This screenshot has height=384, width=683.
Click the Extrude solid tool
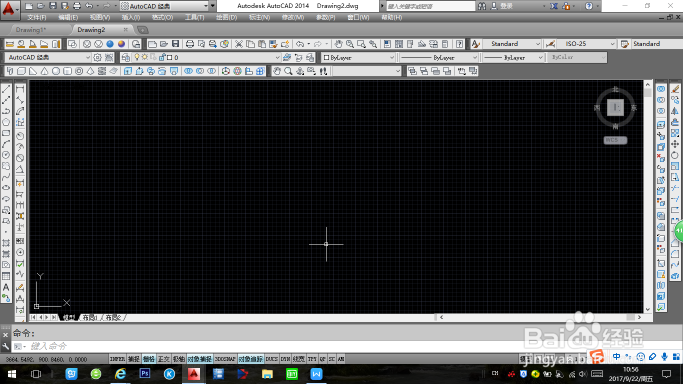[128, 71]
